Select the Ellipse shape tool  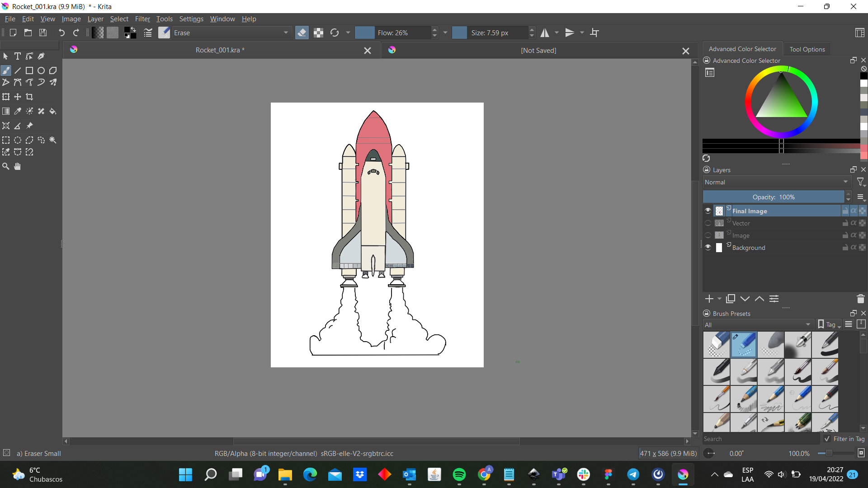pyautogui.click(x=41, y=70)
